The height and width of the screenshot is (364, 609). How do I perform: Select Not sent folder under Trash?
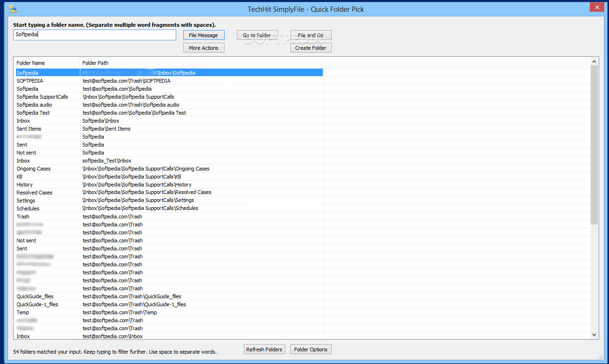tap(169, 240)
